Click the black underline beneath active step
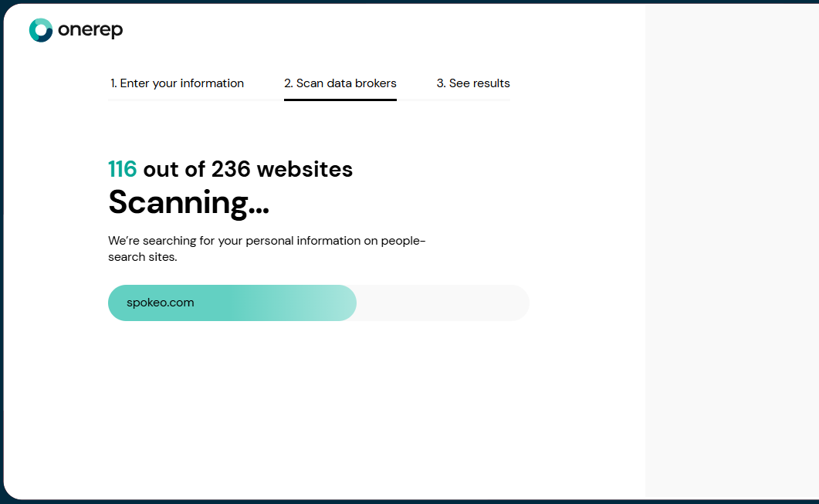 pos(340,100)
